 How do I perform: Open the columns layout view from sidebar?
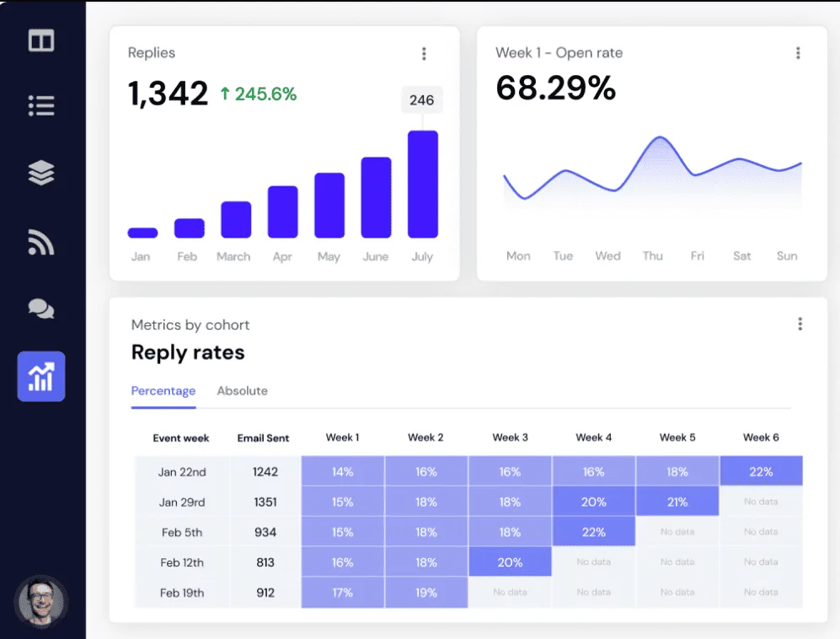point(40,40)
